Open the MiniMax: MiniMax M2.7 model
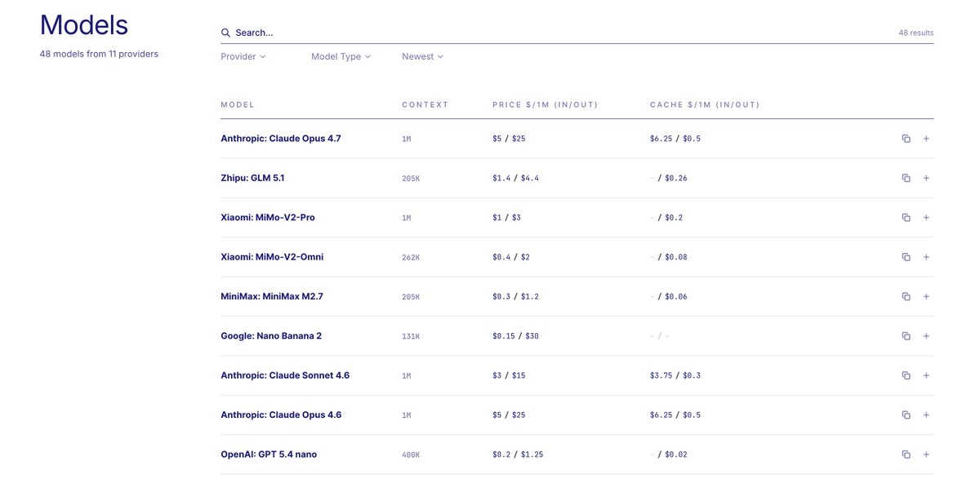The image size is (980, 479). (x=272, y=296)
